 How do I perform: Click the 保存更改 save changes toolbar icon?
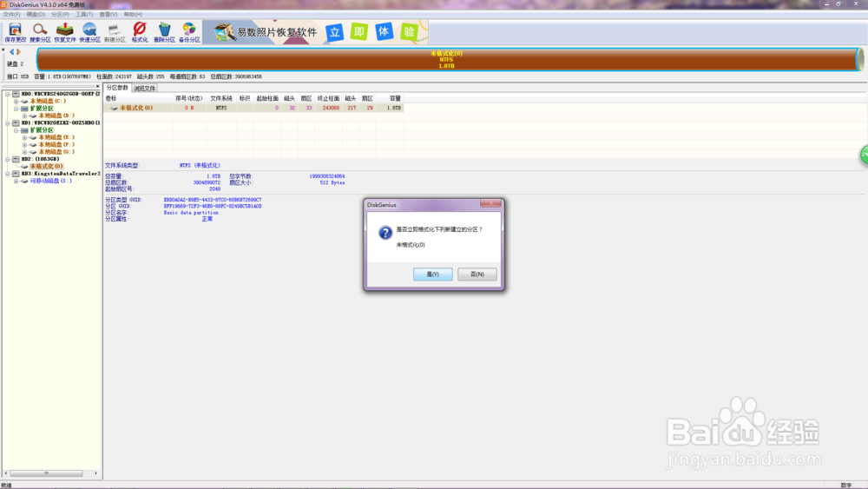coord(15,32)
